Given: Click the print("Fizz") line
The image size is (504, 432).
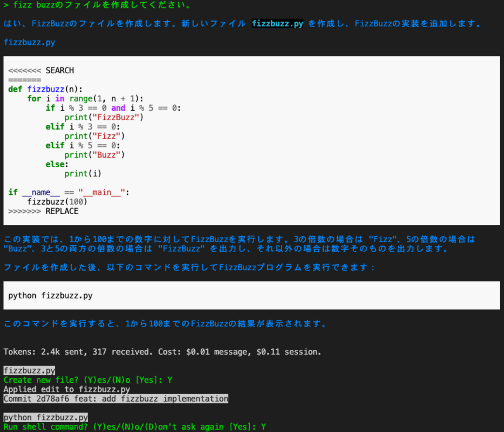Looking at the screenshot, I should point(95,136).
